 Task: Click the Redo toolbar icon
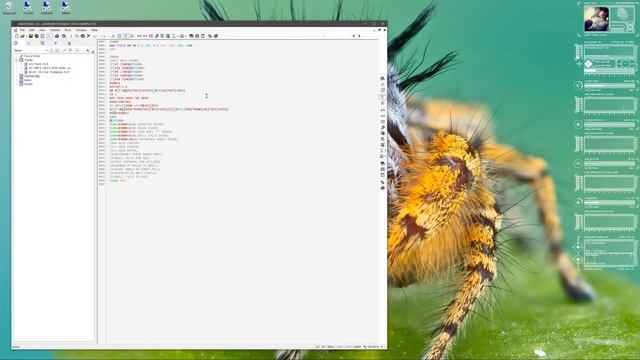(x=103, y=36)
